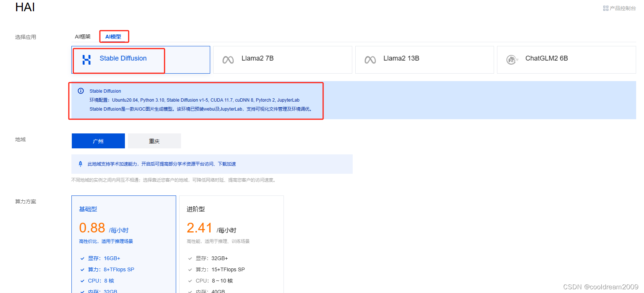
Task: Click the checkmark icon beside 算力: 8+TFlops SP
Action: (x=82, y=269)
